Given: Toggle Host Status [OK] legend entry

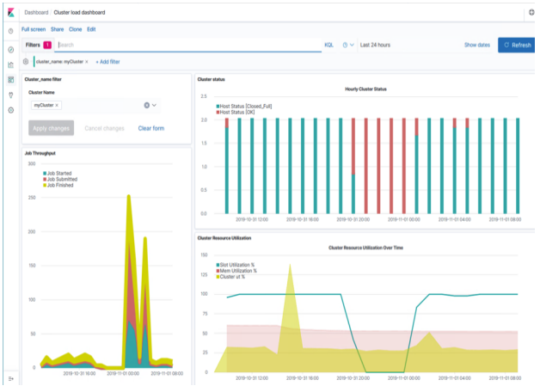Looking at the screenshot, I should pyautogui.click(x=236, y=113).
